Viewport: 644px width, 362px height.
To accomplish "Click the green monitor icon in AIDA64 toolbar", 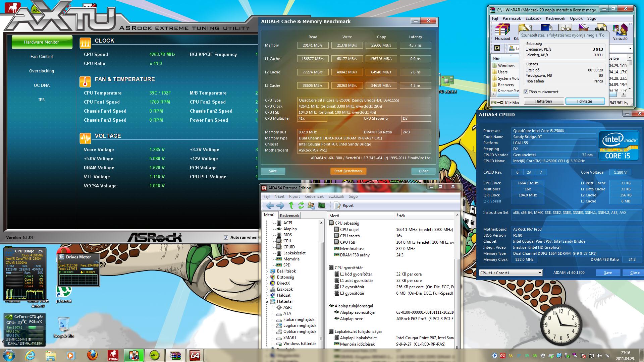I will coord(321,205).
